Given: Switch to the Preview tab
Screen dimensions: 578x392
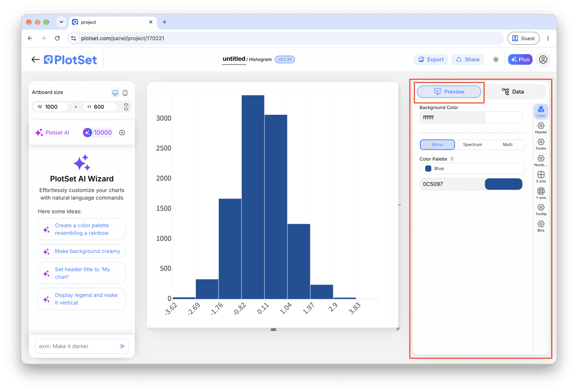Looking at the screenshot, I should (449, 92).
